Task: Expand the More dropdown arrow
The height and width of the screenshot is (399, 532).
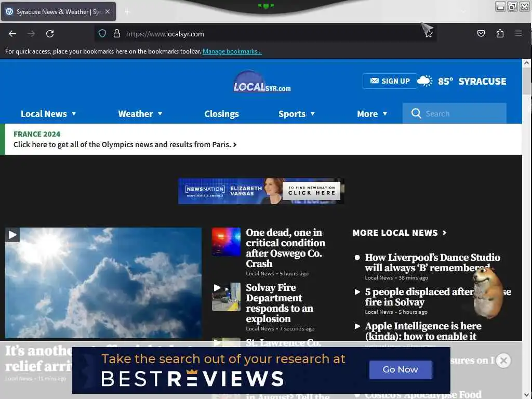Action: (x=385, y=114)
